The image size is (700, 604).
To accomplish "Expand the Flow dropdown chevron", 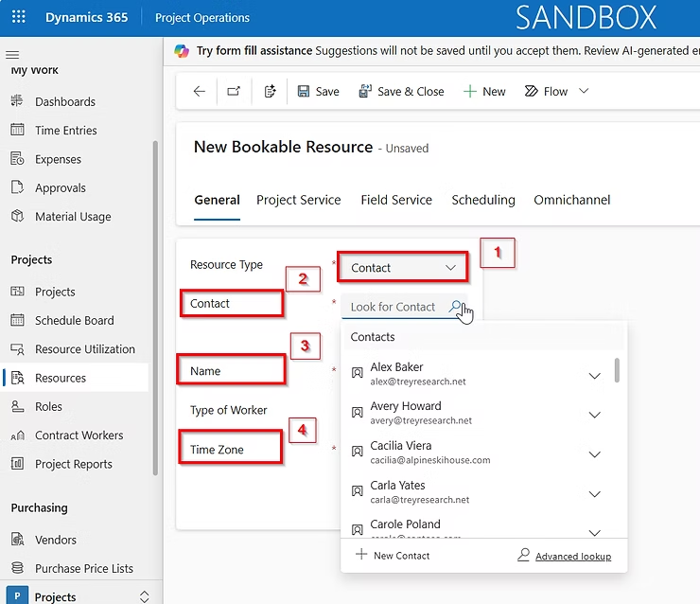I will point(584,91).
